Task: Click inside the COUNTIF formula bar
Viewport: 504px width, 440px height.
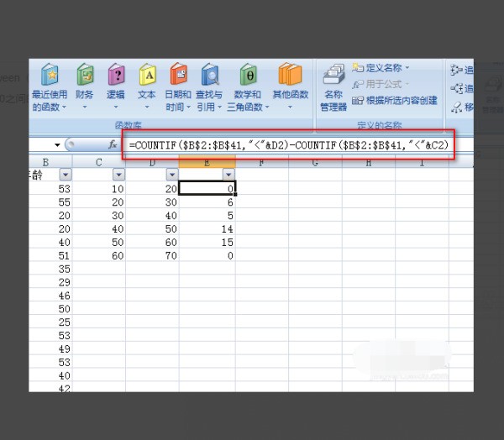Action: (x=286, y=145)
